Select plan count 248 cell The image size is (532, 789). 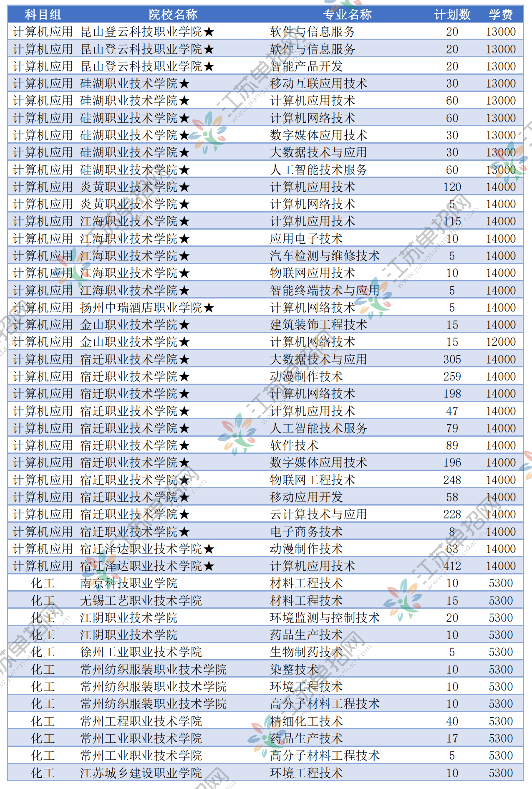[452, 480]
